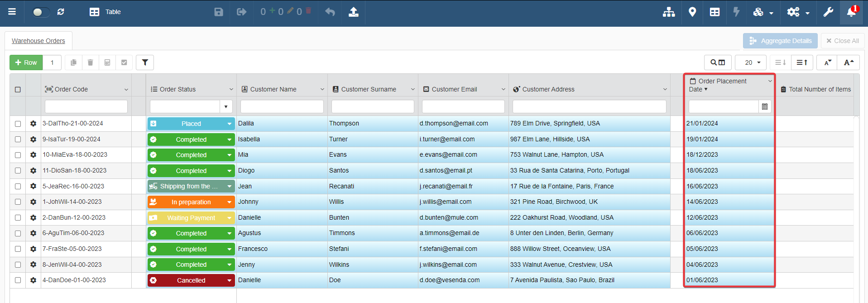Add a new row with Row button
868x303 pixels.
(26, 63)
